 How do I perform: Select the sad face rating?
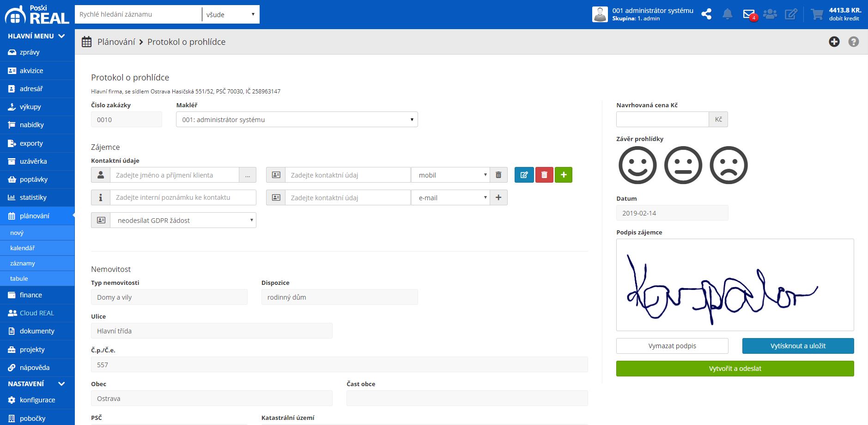click(728, 166)
